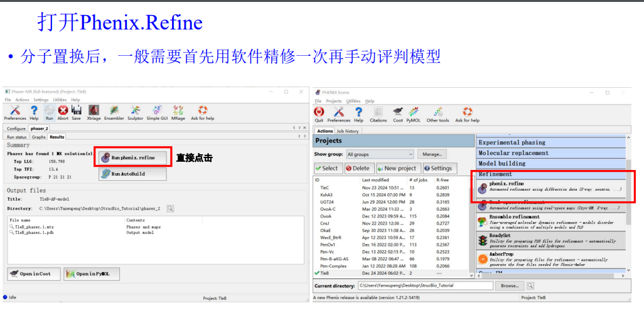This screenshot has height=323, width=644.
Task: Expand Molecular replacement section
Action: 550,153
